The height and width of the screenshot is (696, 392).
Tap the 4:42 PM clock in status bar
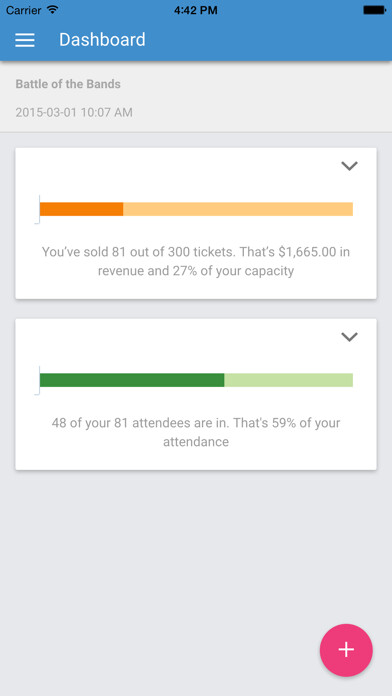[x=196, y=10]
